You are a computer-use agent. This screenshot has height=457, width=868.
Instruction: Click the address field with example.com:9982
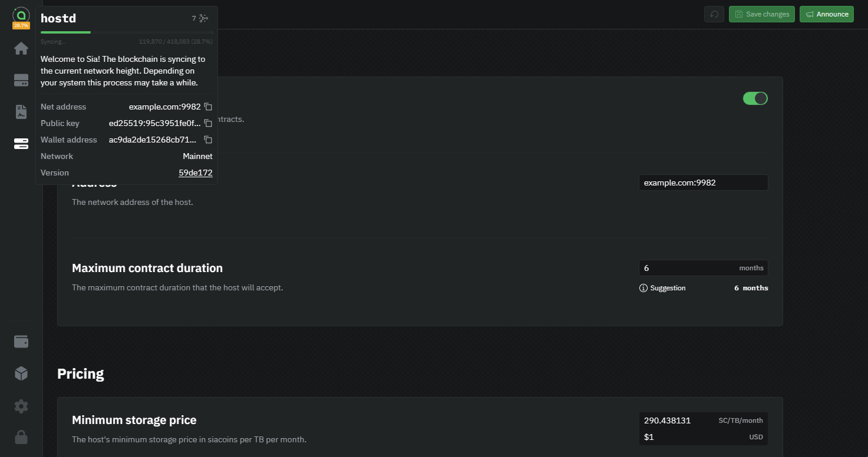(703, 183)
